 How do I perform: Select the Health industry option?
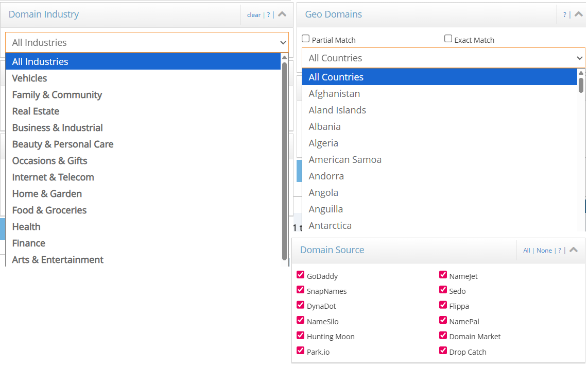pyautogui.click(x=26, y=226)
